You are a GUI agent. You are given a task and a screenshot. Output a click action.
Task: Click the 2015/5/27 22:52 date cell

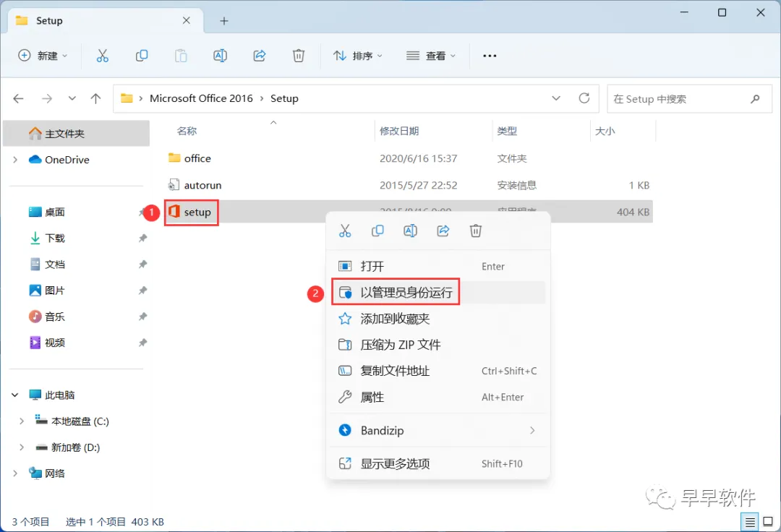[x=419, y=185]
